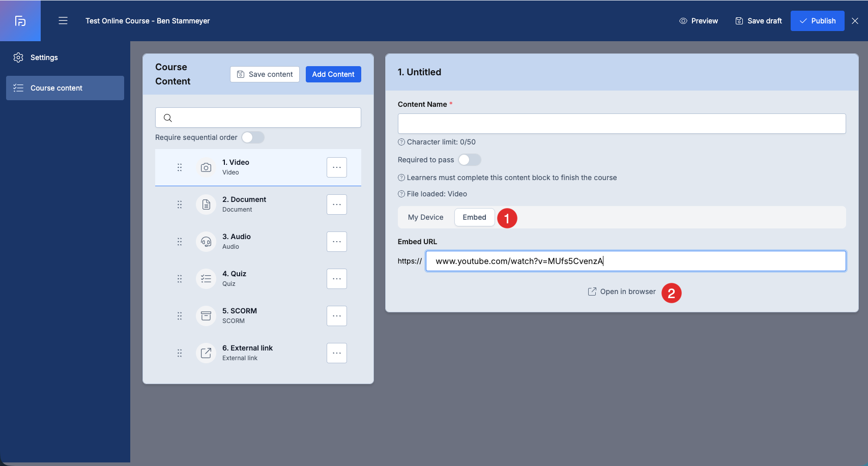Grab the drag handle of 1. Video
The height and width of the screenshot is (466, 868).
tap(180, 167)
